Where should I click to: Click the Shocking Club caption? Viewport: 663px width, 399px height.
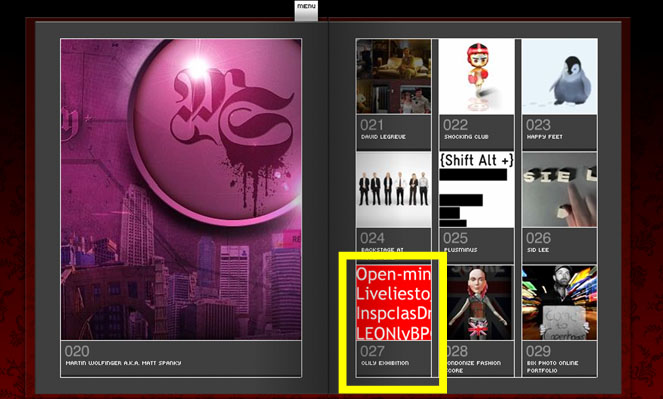click(x=466, y=137)
